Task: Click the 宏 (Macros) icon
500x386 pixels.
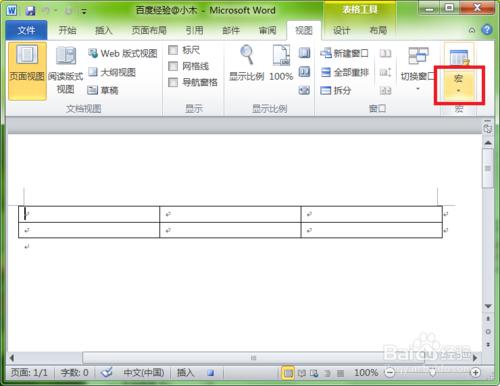Action: [459, 57]
